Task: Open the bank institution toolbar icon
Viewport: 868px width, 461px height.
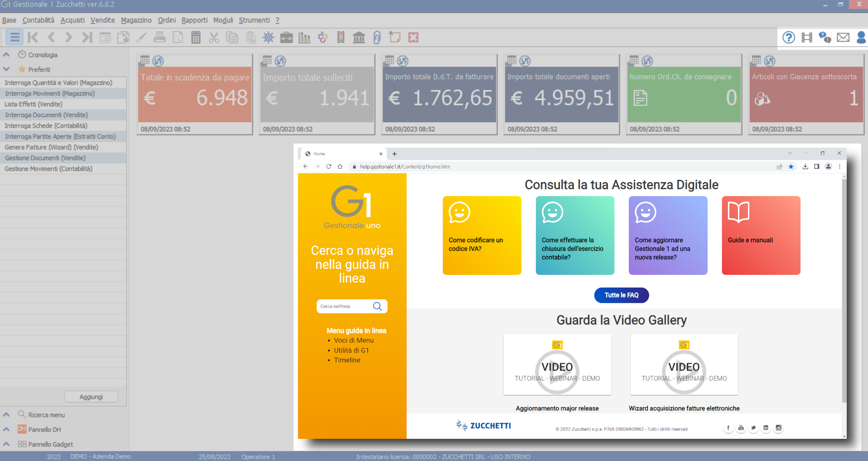Action: click(359, 37)
